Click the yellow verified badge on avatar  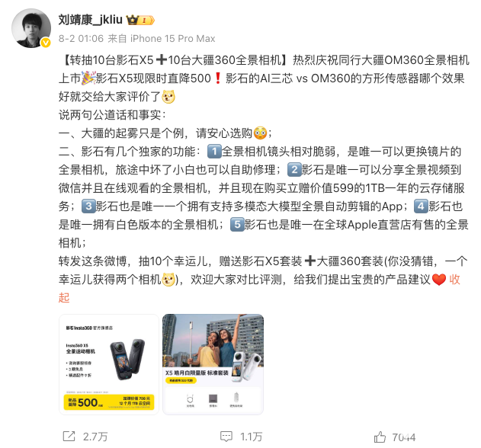click(x=46, y=43)
